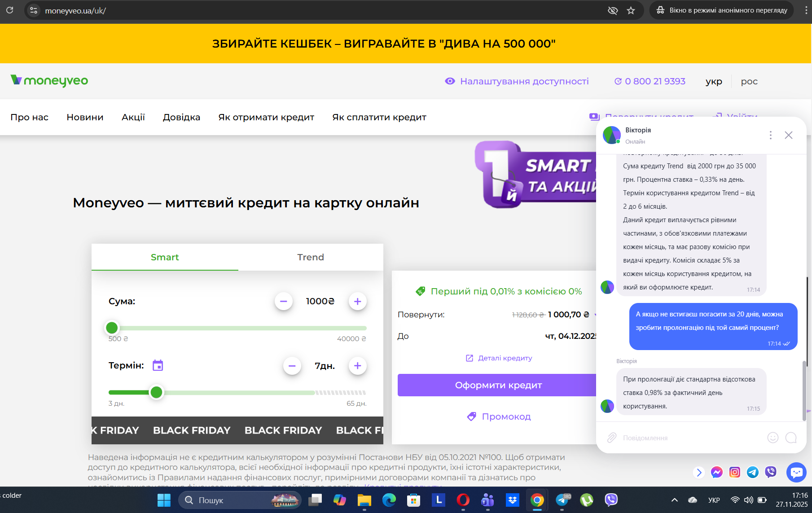Click the taskbar search box Пошук
The width and height of the screenshot is (812, 513).
coord(240,500)
